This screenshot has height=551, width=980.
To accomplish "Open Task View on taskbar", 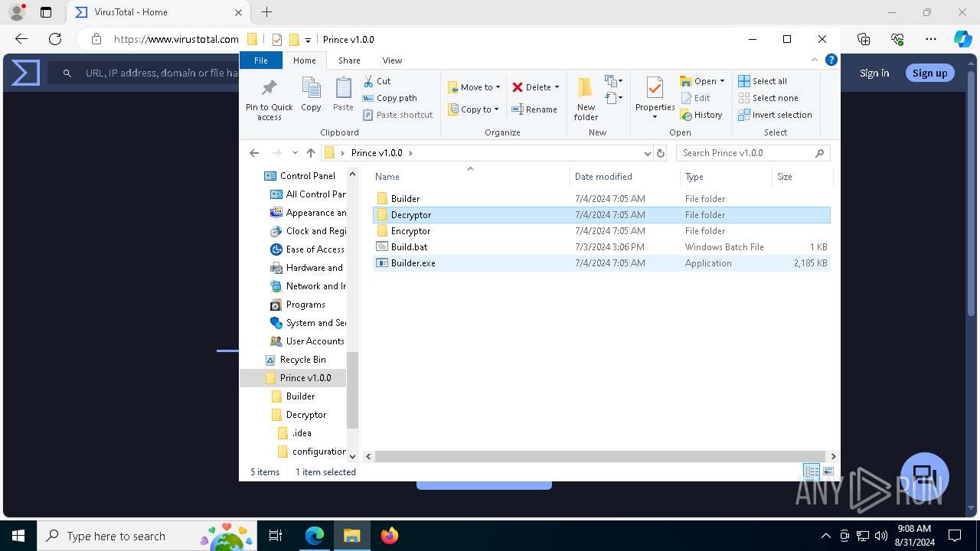I will 276,536.
